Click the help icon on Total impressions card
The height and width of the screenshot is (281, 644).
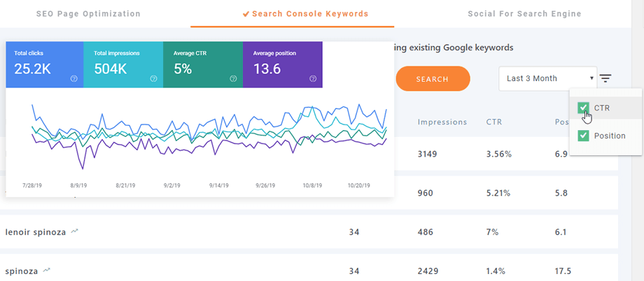154,79
